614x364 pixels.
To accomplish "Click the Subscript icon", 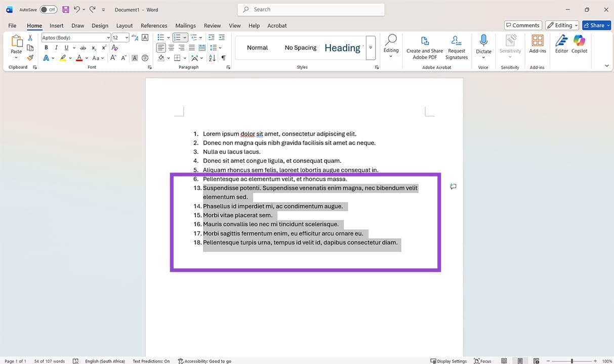I will [93, 47].
